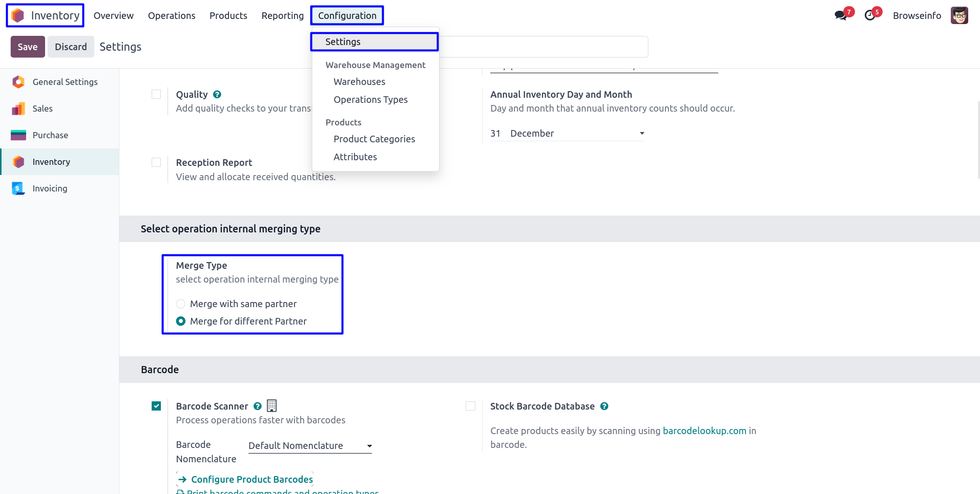This screenshot has width=980, height=494.
Task: Open Sales settings in the sidebar
Action: 43,109
